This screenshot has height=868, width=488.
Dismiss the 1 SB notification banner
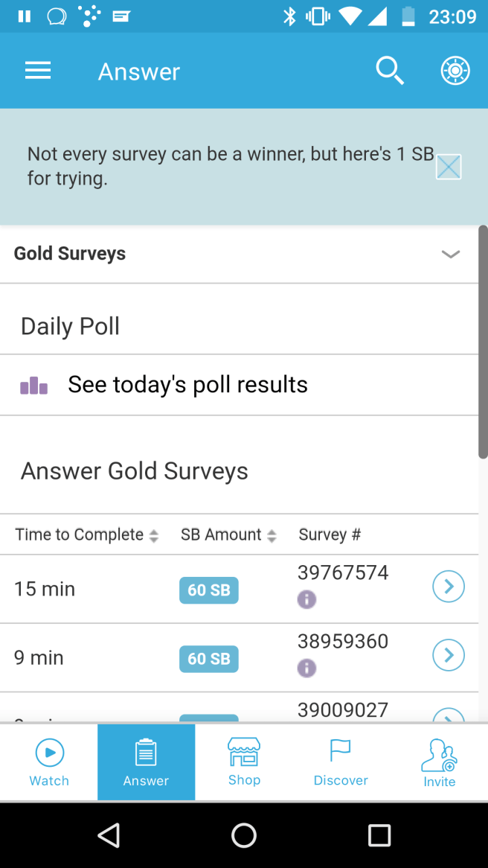point(449,167)
